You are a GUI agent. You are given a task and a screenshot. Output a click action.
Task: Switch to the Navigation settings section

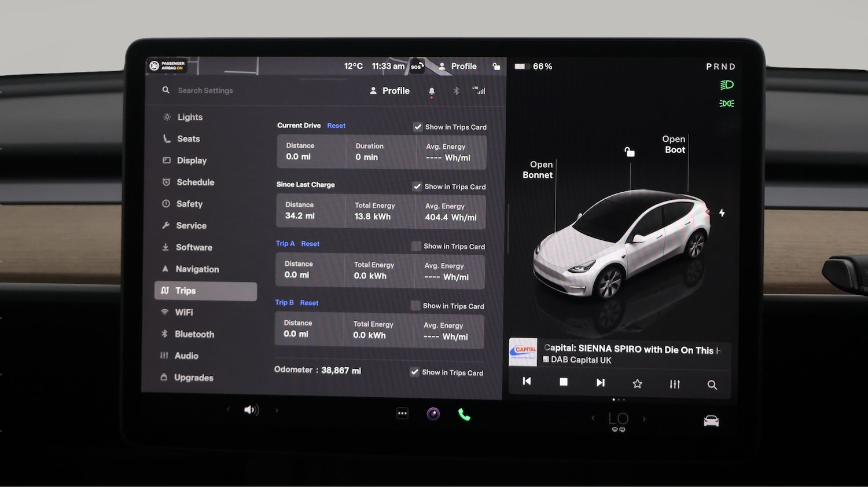[197, 269]
